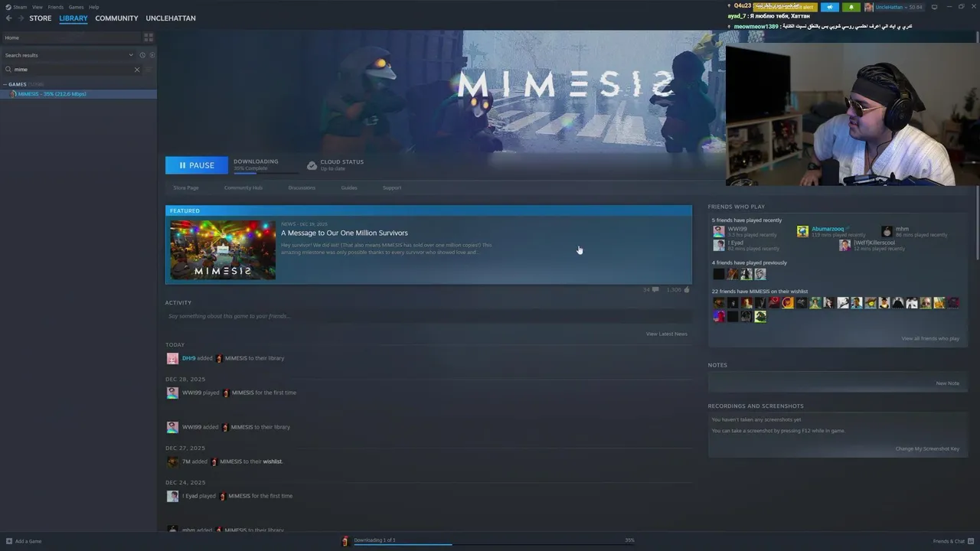
Task: Open [Welf]Killerscool's avatar in friends list
Action: point(844,245)
